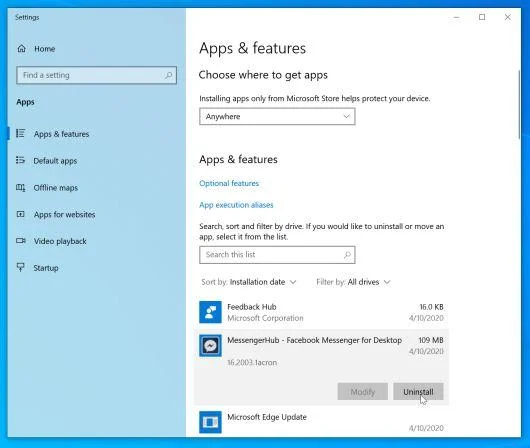
Task: Focus the Find a setting field
Action: (96, 75)
